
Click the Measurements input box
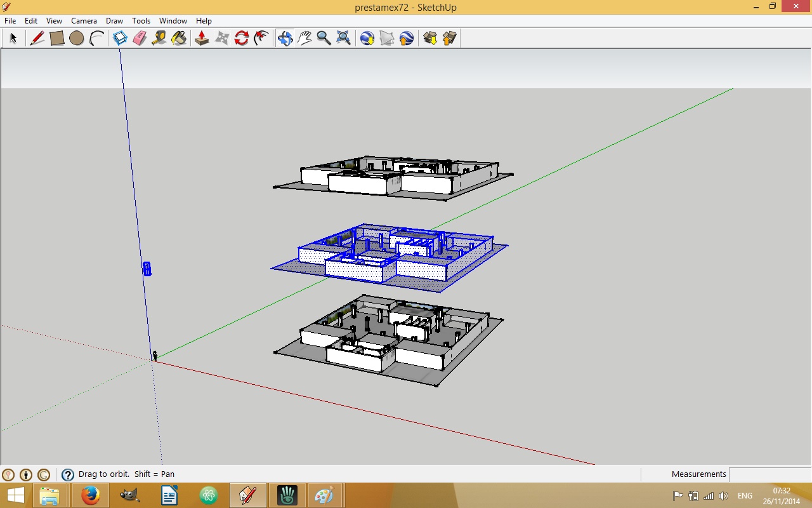(769, 474)
